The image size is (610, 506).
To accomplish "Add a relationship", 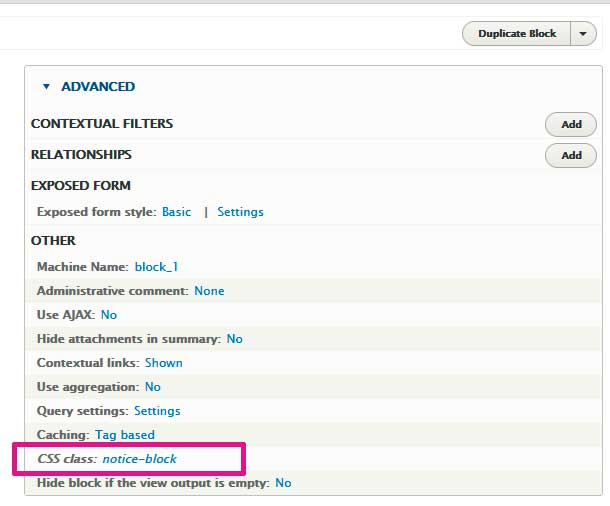I will point(570,155).
